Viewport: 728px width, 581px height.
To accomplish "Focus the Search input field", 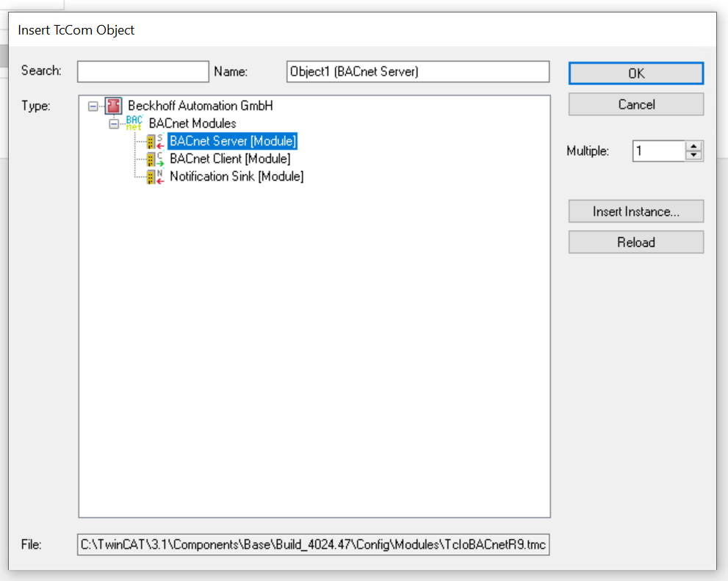I will click(x=143, y=71).
